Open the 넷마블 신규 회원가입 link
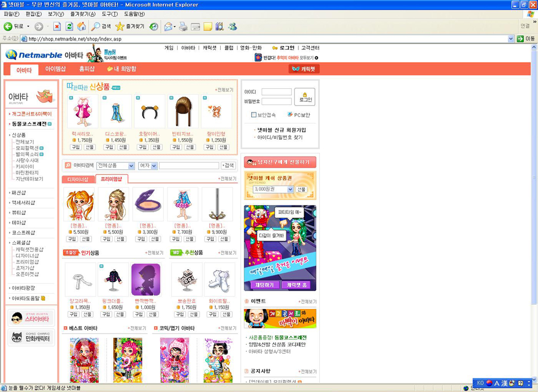Image resolution: width=538 pixels, height=392 pixels. (281, 130)
